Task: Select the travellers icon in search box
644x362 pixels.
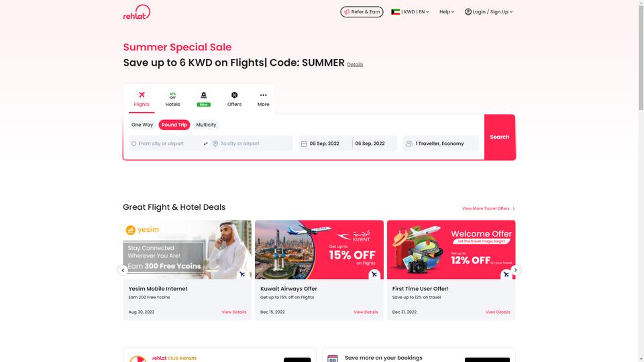Action: pos(409,143)
